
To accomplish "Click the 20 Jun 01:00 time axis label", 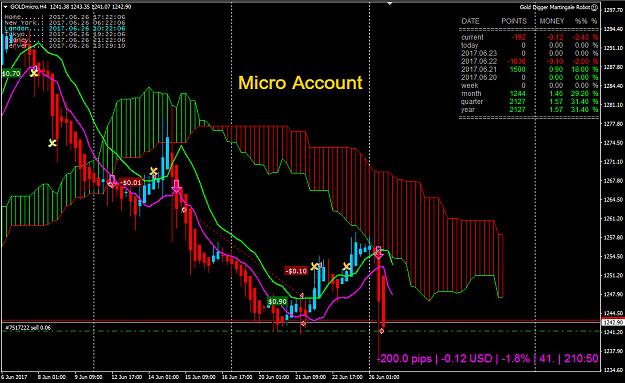I will point(273,377).
